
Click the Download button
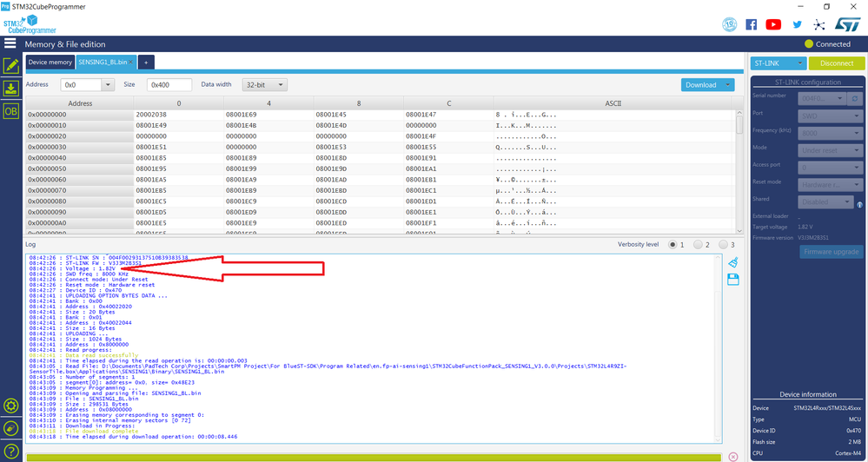701,84
